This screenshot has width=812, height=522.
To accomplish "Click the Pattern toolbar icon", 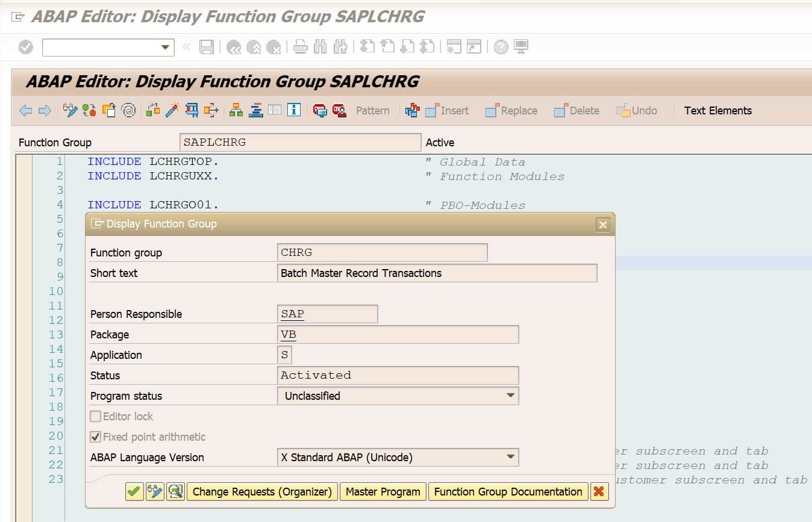I will (x=372, y=110).
